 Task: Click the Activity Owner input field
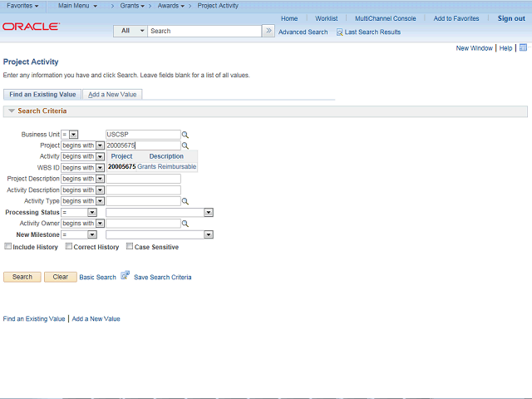pyautogui.click(x=143, y=224)
